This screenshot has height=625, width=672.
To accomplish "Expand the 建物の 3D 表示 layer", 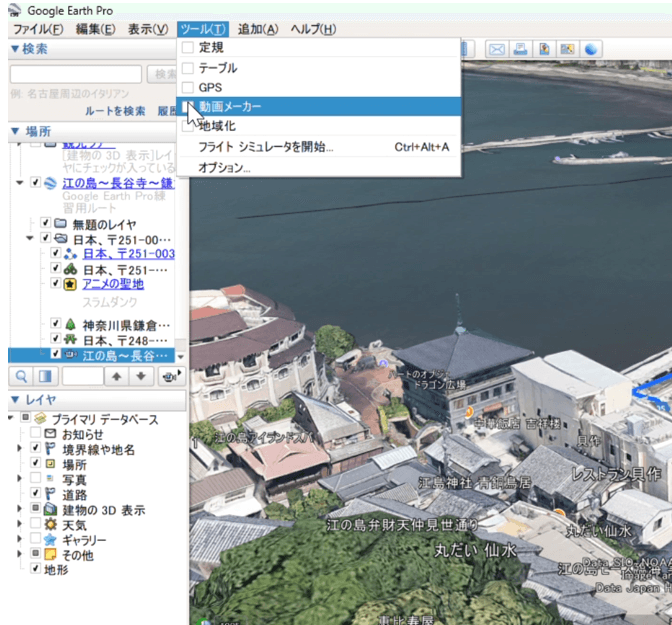I will coord(21,510).
